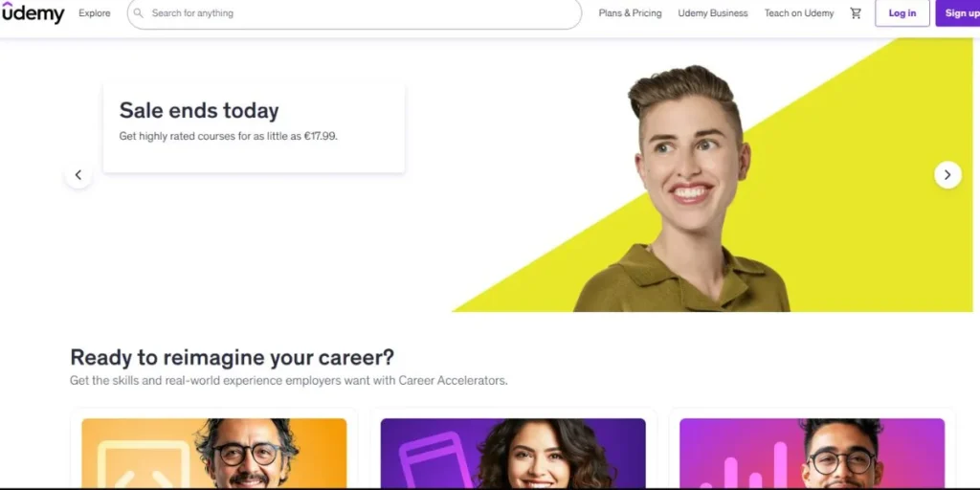Click the Udemy logo
Viewport: 980px width, 490px height.
pos(33,13)
